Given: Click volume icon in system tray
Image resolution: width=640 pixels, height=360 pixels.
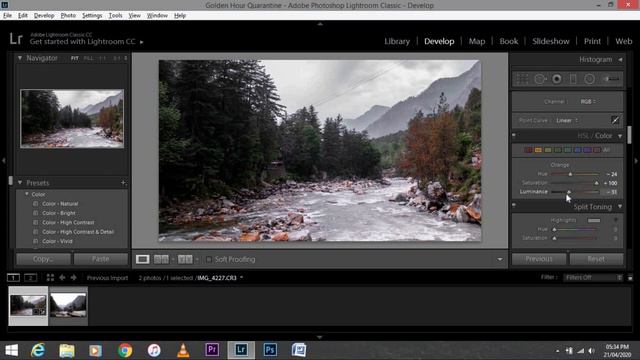Looking at the screenshot, I should [591, 351].
